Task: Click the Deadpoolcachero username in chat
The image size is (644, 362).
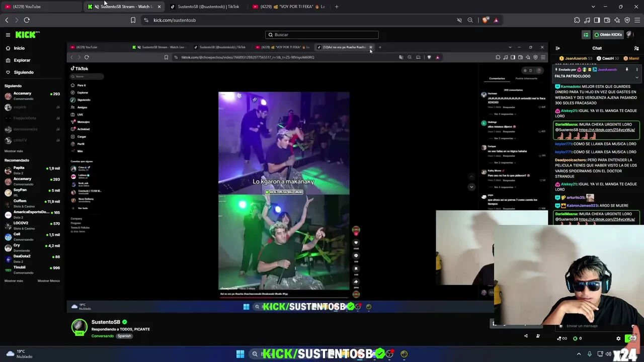Action: click(571, 160)
